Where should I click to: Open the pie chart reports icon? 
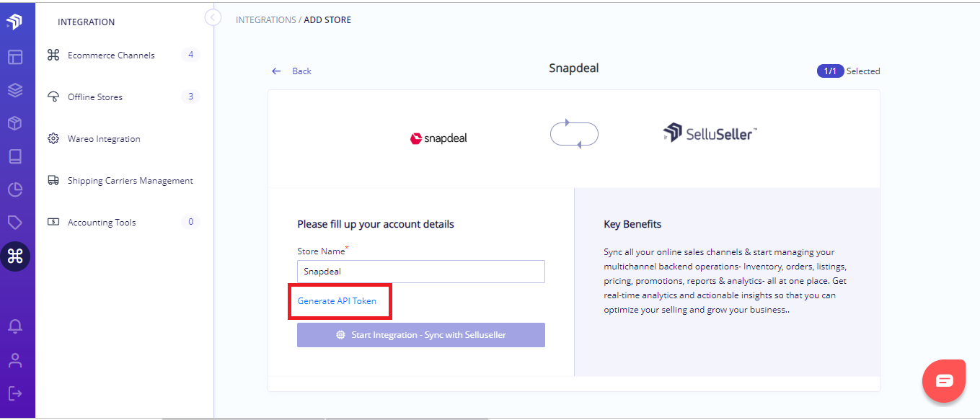15,189
